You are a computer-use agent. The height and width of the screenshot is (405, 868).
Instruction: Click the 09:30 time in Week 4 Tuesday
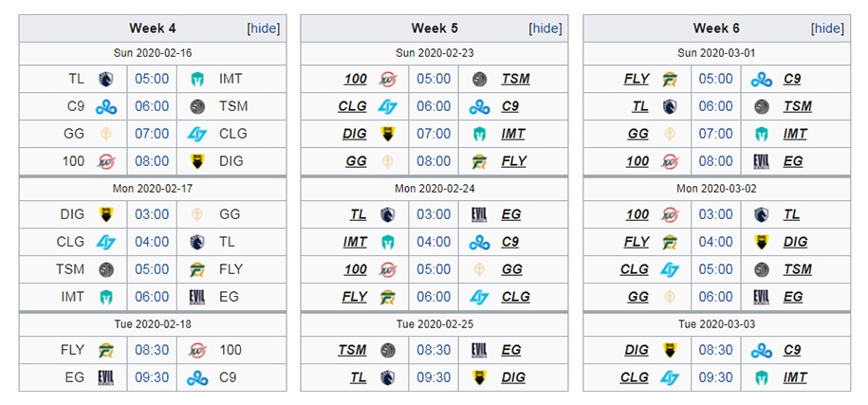click(152, 377)
